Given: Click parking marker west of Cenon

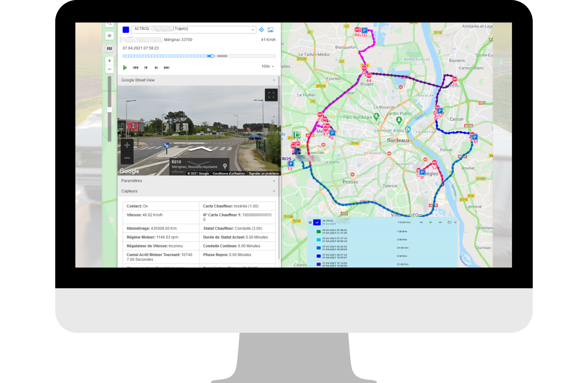Looking at the screenshot, I should tap(440, 111).
